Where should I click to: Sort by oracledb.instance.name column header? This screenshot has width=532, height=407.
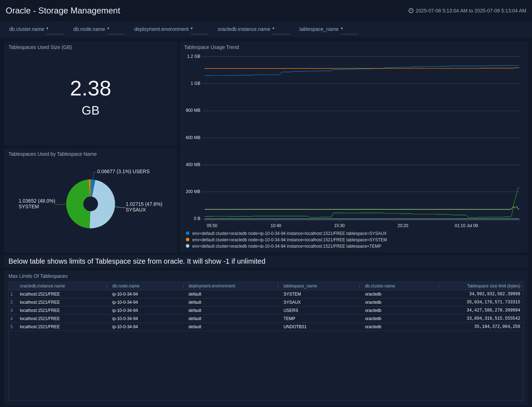[x=43, y=286]
